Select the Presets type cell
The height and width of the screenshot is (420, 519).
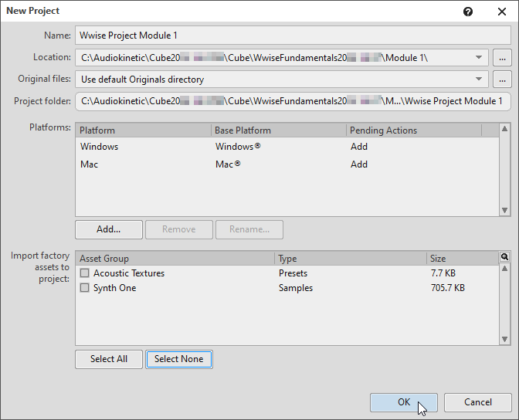(x=293, y=273)
